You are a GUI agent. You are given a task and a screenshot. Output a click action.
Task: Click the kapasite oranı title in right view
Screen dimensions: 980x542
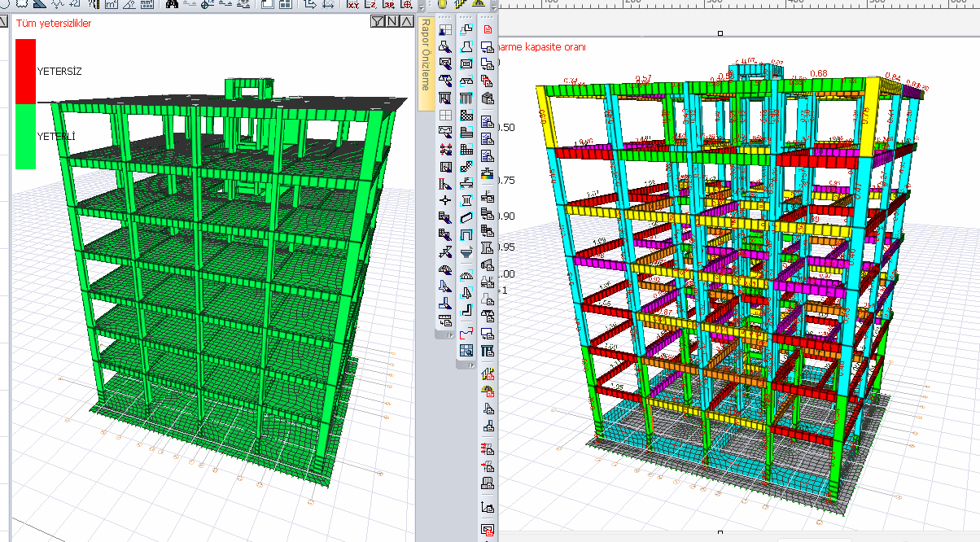point(554,47)
